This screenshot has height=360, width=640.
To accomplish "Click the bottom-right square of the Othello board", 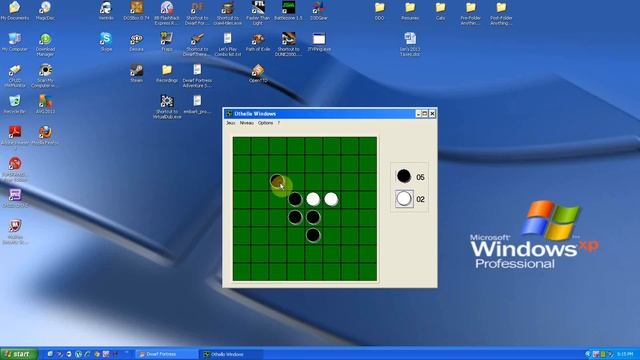I will [368, 272].
